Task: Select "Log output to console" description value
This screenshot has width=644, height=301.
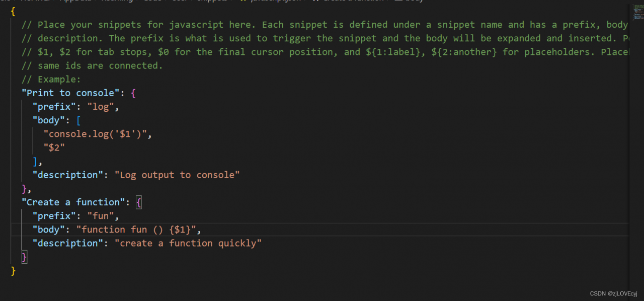Action: (177, 175)
